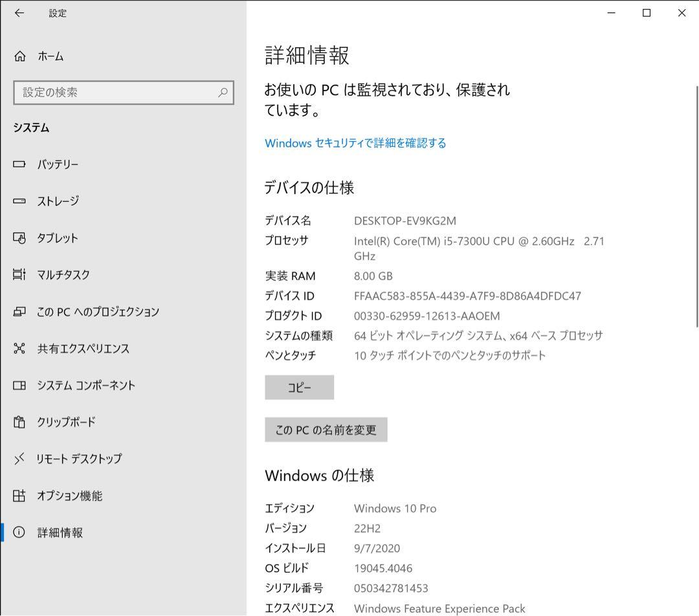Image resolution: width=699 pixels, height=616 pixels.
Task: Select この PC へのプロジェクション icon
Action: coord(19,312)
